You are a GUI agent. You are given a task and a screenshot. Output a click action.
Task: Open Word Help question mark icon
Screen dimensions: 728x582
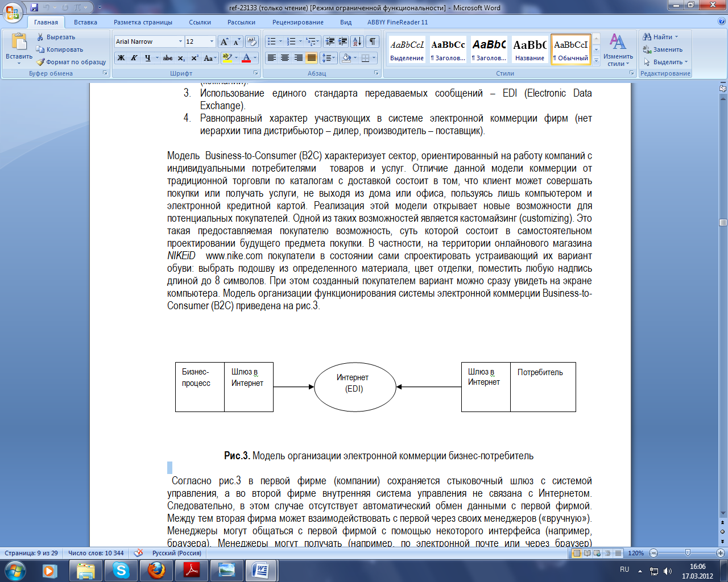[722, 22]
